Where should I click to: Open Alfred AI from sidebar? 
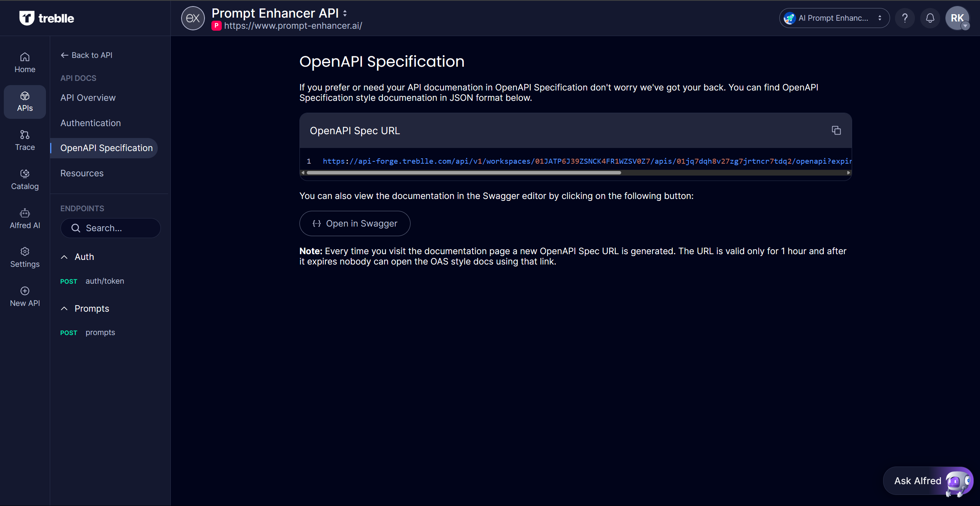click(25, 219)
